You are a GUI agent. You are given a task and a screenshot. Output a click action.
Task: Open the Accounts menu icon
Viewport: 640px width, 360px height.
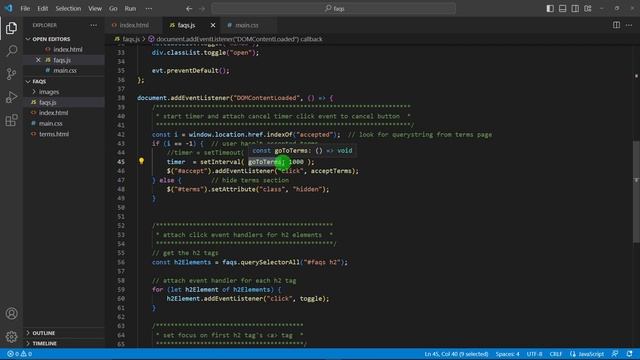[x=11, y=313]
